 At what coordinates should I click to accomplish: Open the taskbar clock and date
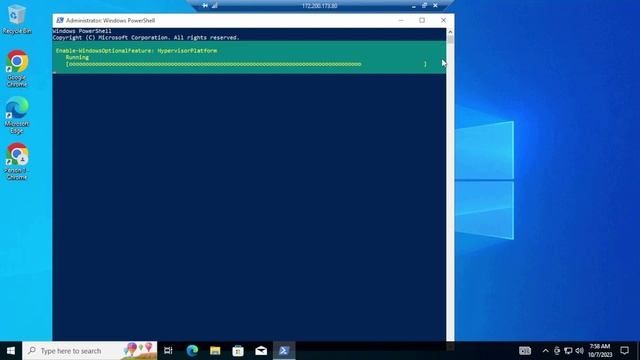600,351
